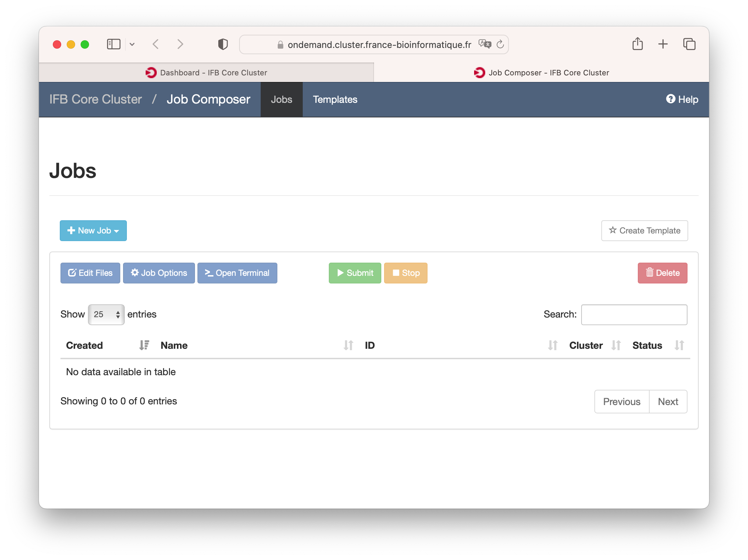
Task: Select the Jobs tab
Action: pos(281,99)
